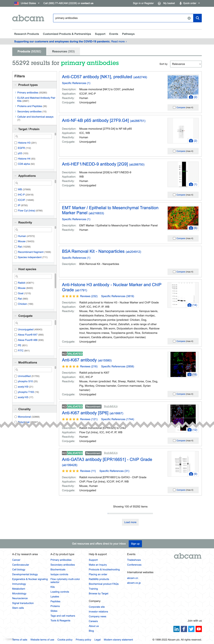Open the Pathways menu item
Screen dimensions: 214x644
(x=128, y=34)
